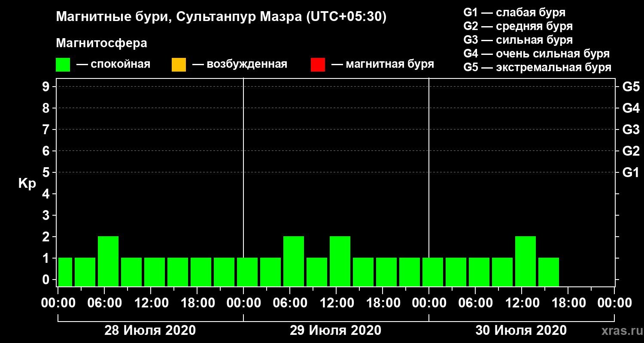
Task: Click the '29 Июля 2020' date label
Action: pyautogui.click(x=336, y=331)
